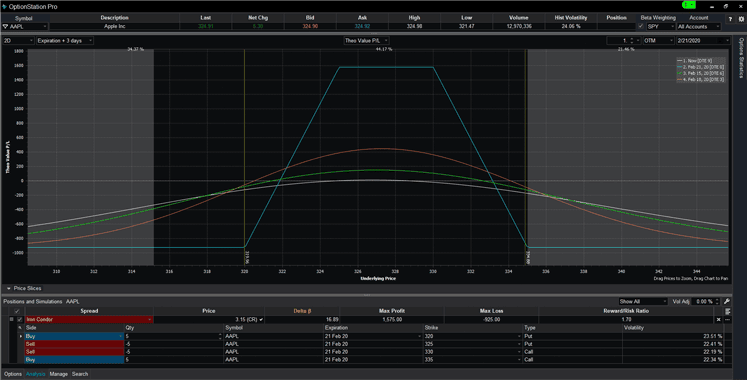Image resolution: width=747 pixels, height=380 pixels.
Task: Open the Show All filter dropdown
Action: [643, 301]
